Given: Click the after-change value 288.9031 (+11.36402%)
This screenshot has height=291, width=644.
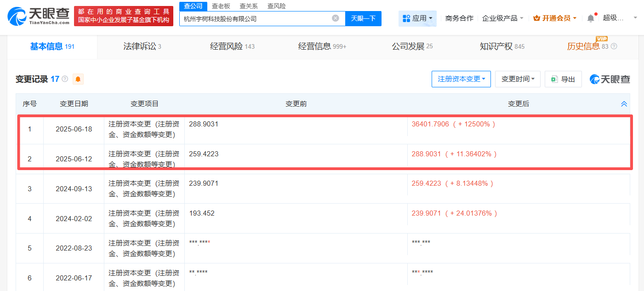Looking at the screenshot, I should [454, 154].
